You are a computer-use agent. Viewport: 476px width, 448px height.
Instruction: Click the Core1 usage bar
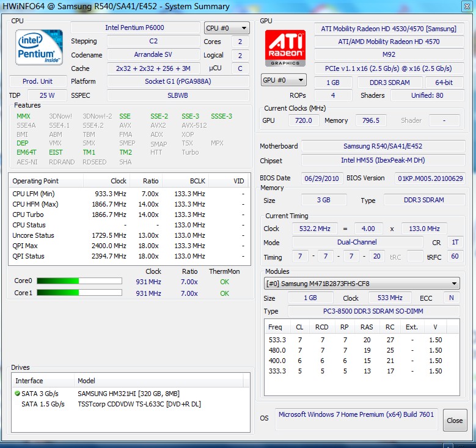click(x=79, y=293)
